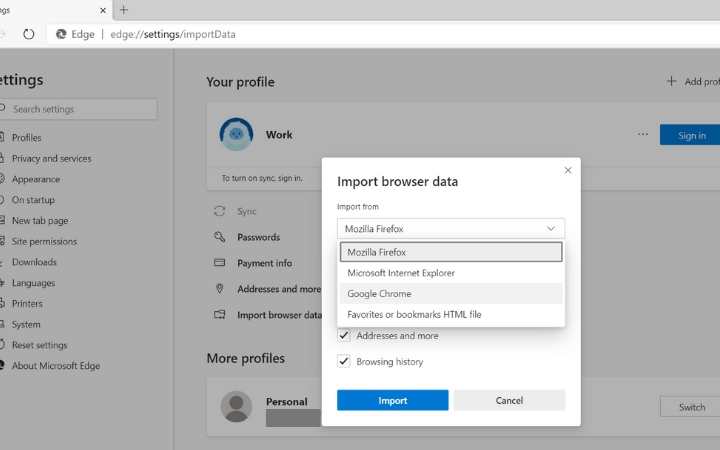720x450 pixels.
Task: Click the Sign in button
Action: point(690,135)
